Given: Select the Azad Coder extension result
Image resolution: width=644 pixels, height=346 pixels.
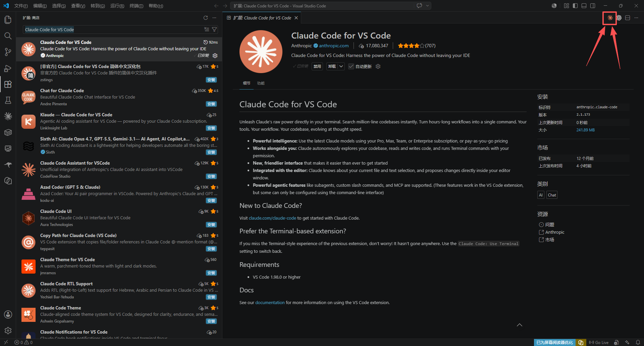Looking at the screenshot, I should coord(119,194).
